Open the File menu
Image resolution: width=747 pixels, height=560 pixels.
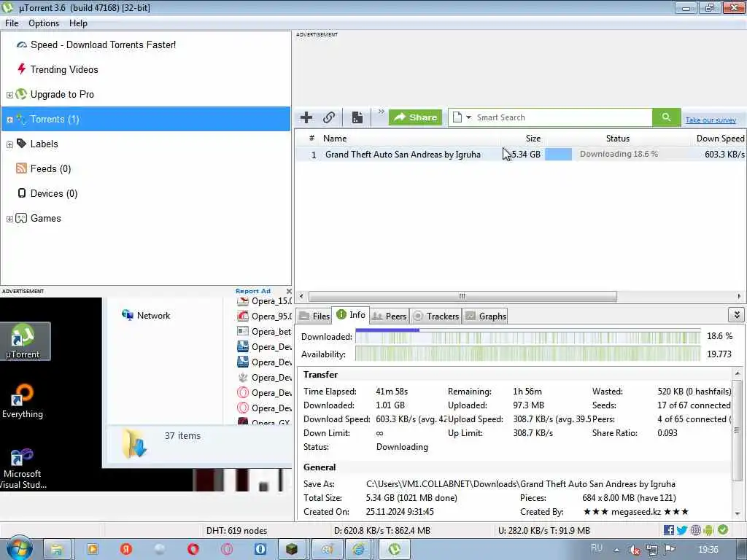(12, 23)
